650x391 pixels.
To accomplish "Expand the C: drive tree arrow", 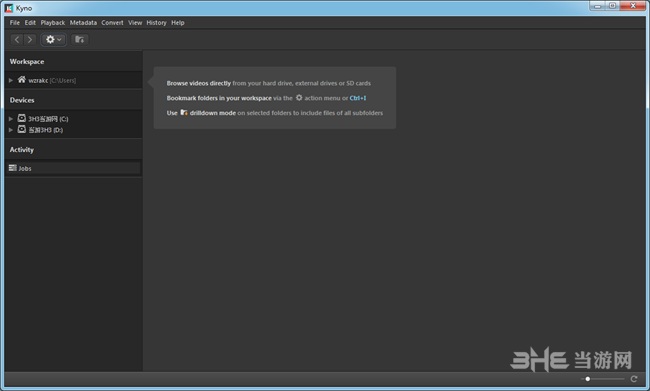I will [11, 119].
